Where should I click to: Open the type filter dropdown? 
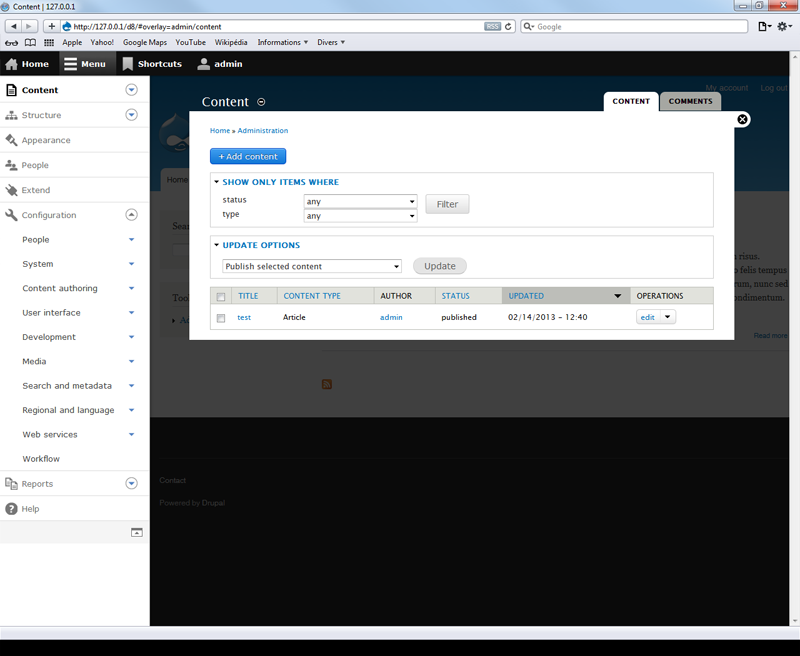tap(360, 215)
